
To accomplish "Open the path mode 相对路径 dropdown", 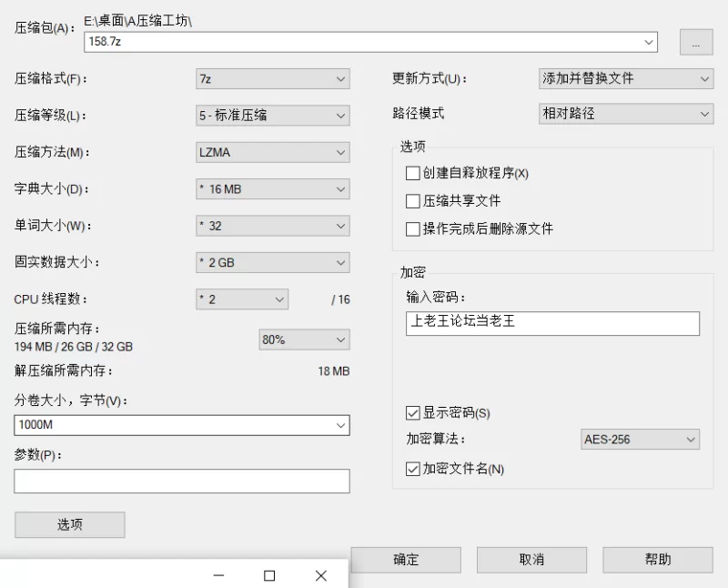I will [x=626, y=114].
